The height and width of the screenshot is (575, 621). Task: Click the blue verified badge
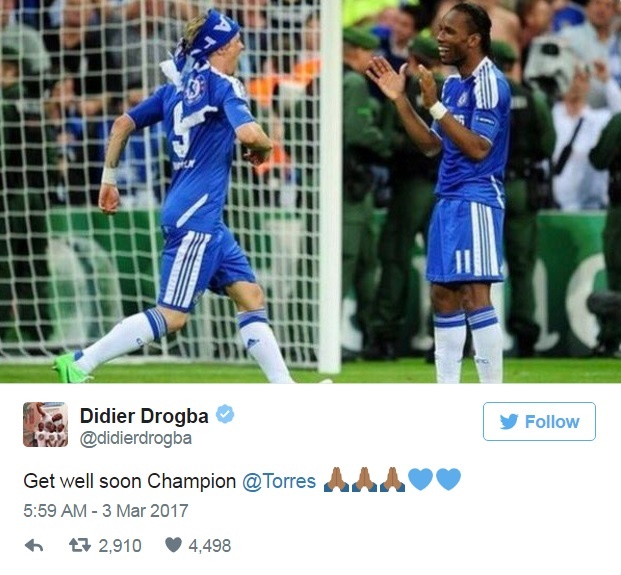225,414
